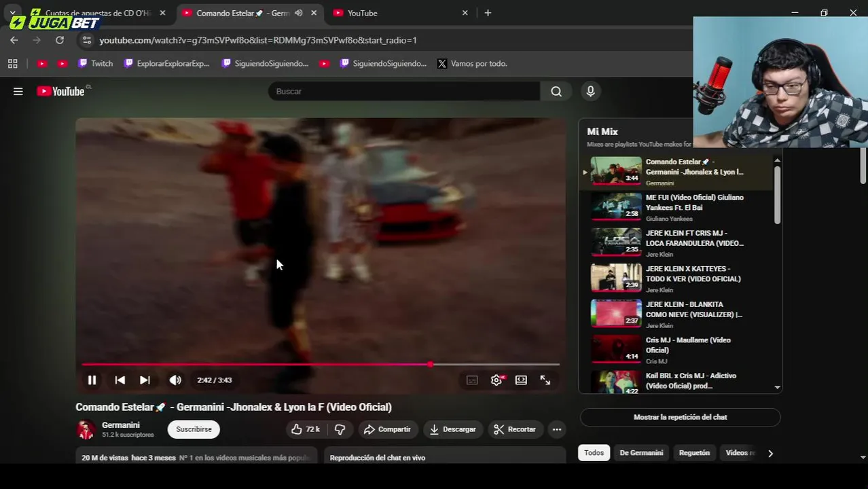Click the Buscar search field
This screenshot has height=489, width=868.
[x=404, y=91]
